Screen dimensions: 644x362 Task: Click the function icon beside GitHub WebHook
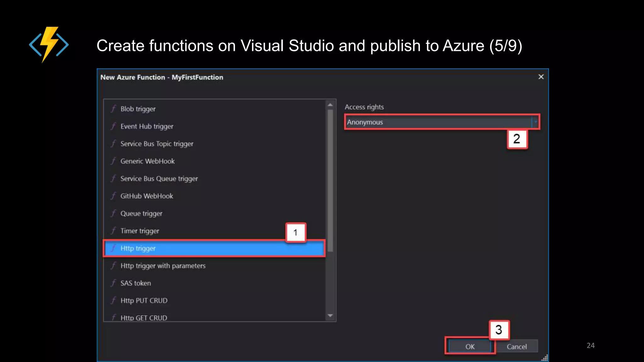pyautogui.click(x=114, y=196)
